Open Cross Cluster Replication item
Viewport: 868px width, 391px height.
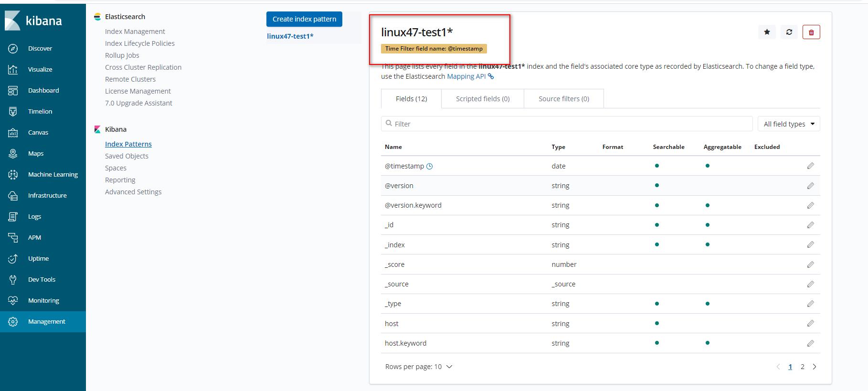click(143, 67)
